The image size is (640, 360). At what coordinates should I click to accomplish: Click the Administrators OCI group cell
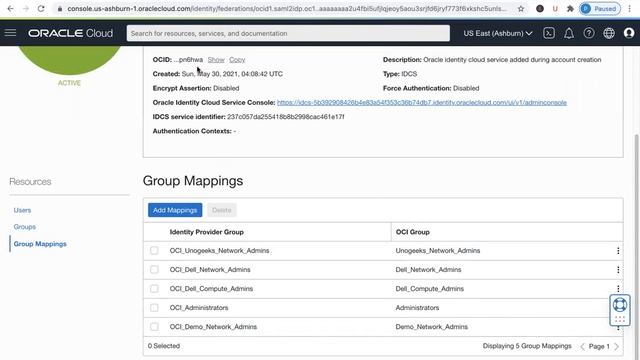(x=417, y=308)
